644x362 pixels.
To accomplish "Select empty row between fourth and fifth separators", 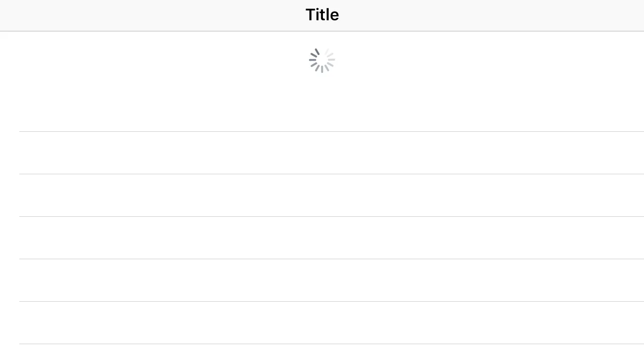I will pos(322,280).
